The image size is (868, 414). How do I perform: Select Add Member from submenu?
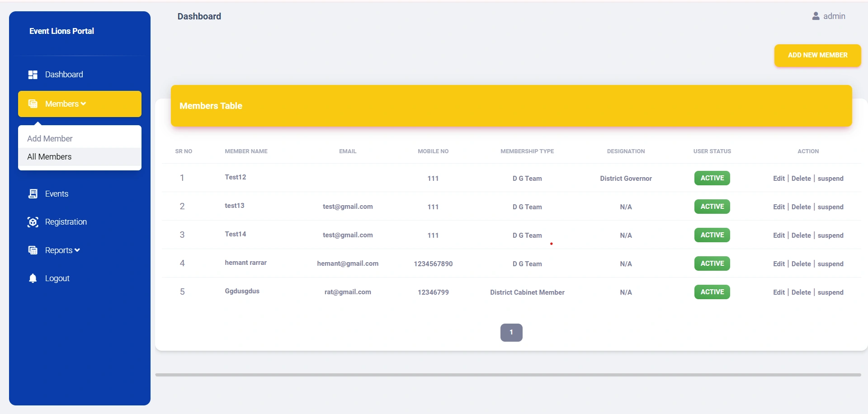pyautogui.click(x=50, y=139)
